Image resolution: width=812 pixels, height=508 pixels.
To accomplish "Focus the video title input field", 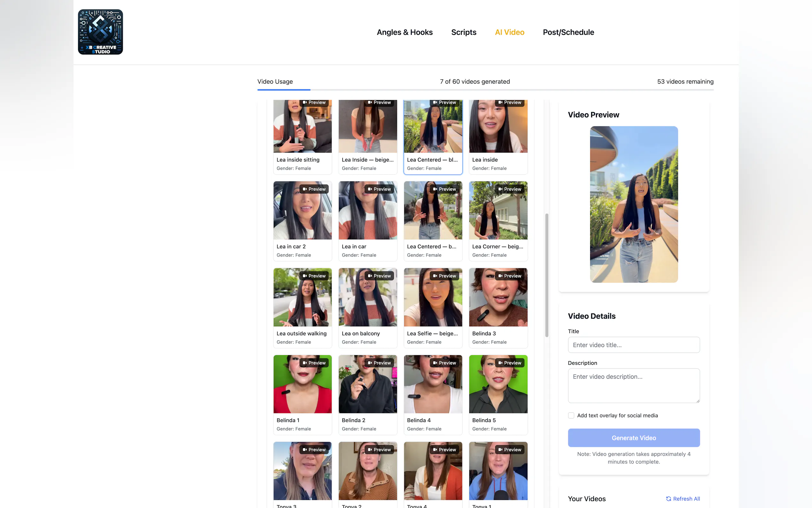I will 633,345.
